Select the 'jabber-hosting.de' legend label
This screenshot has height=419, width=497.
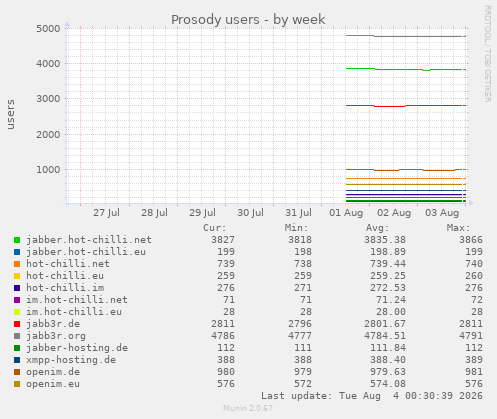pyautogui.click(x=77, y=348)
